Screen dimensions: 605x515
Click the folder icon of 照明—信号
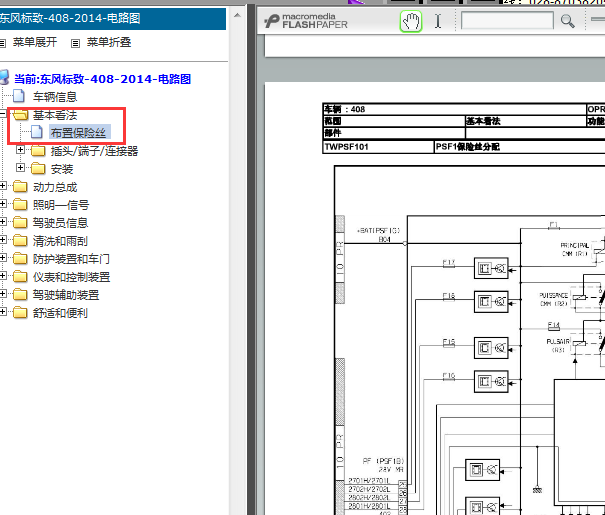(x=20, y=204)
